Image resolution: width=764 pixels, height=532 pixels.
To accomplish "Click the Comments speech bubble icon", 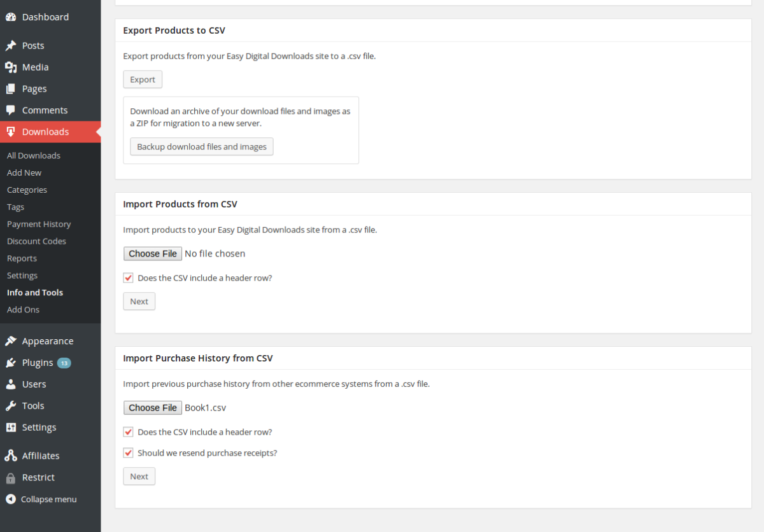I will coord(11,111).
